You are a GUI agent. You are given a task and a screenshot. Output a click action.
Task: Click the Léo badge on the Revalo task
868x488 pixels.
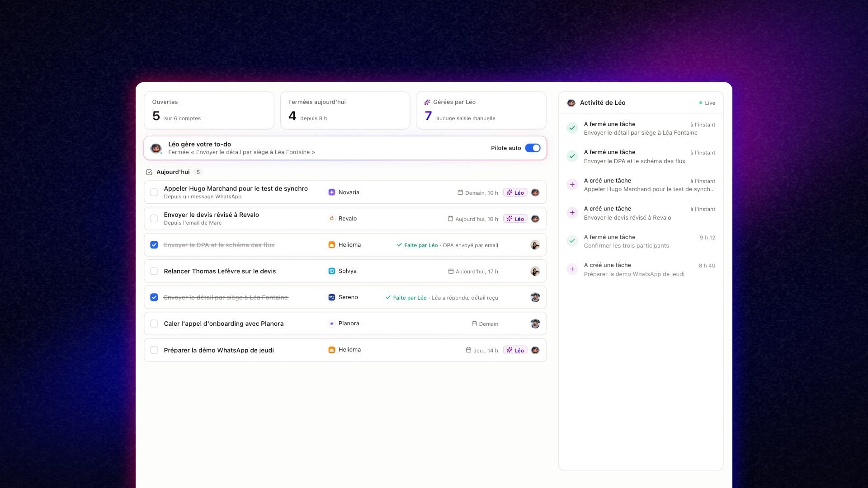pyautogui.click(x=515, y=219)
